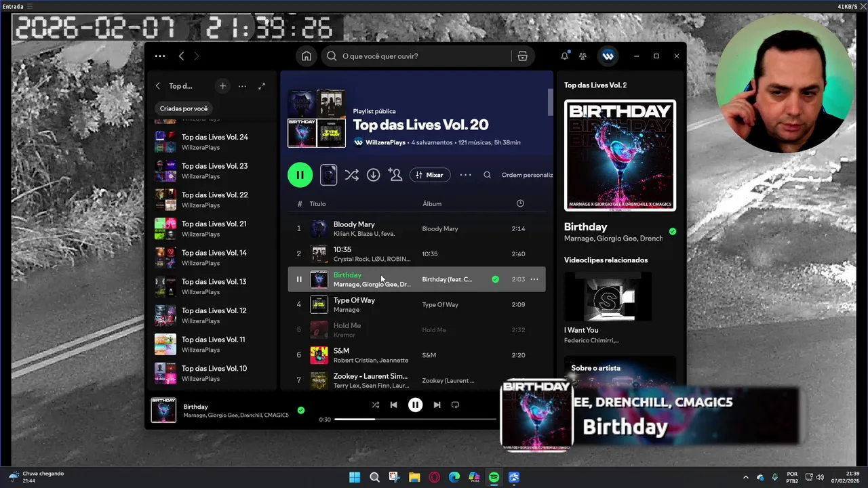This screenshot has width=868, height=488.
Task: Download the playlist
Action: pyautogui.click(x=373, y=175)
